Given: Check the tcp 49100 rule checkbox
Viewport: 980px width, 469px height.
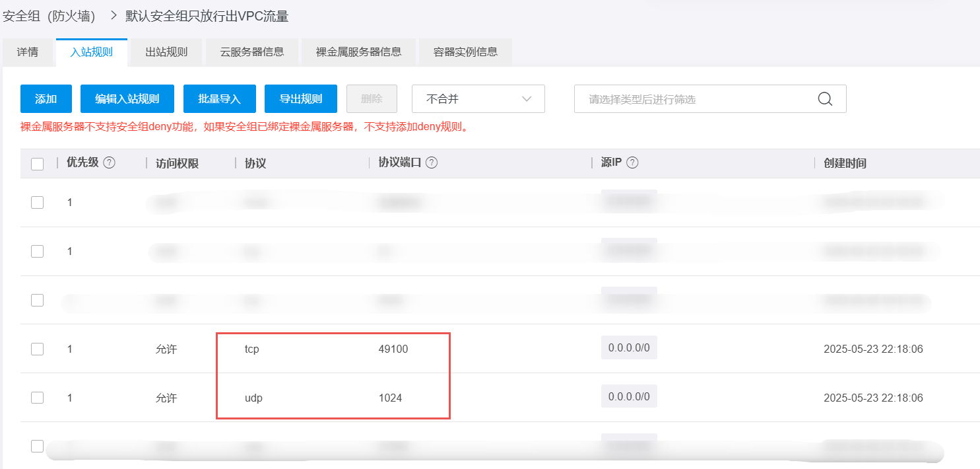Looking at the screenshot, I should [38, 349].
